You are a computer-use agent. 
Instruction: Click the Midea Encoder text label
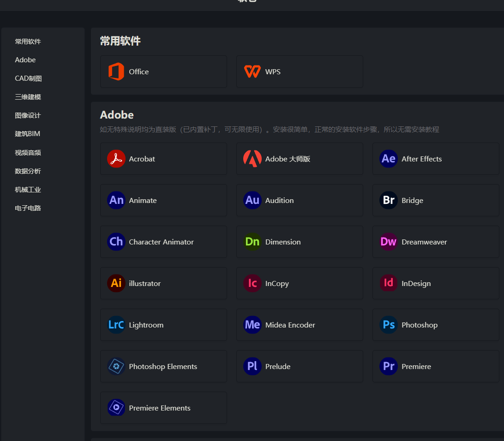290,325
